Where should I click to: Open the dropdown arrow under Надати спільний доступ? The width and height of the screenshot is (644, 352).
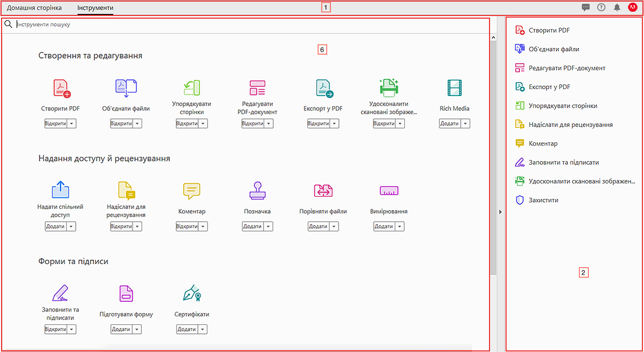[71, 227]
